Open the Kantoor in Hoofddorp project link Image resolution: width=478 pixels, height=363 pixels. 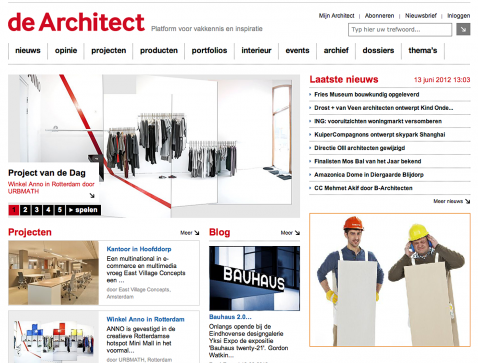point(139,249)
